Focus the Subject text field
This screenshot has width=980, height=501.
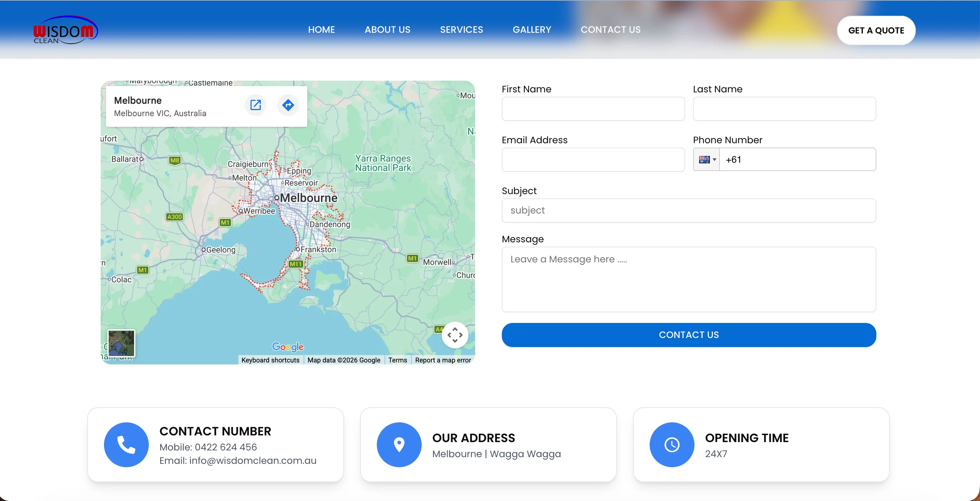coord(688,211)
